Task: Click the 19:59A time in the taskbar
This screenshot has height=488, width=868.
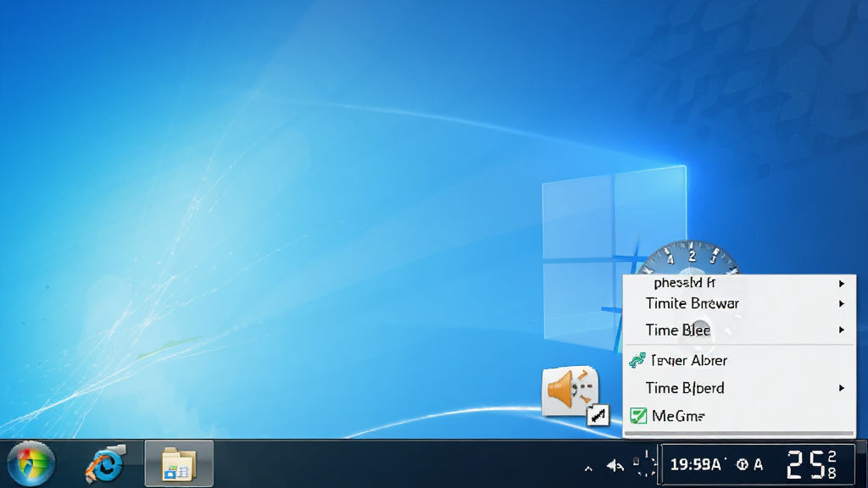Action: tap(695, 464)
